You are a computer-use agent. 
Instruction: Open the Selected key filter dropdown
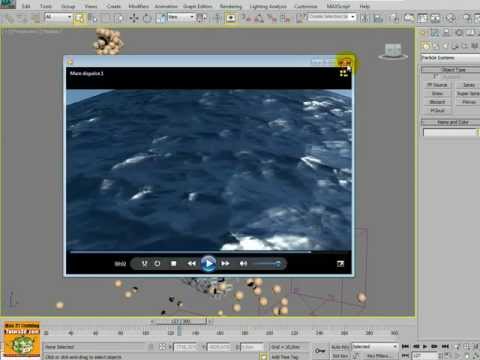click(375, 347)
